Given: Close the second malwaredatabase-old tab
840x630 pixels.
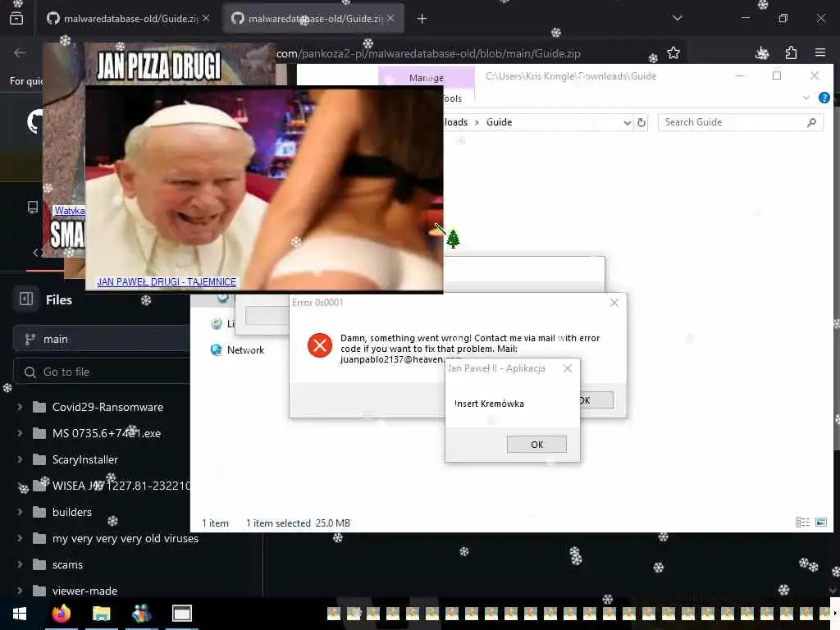Looking at the screenshot, I should 390,18.
